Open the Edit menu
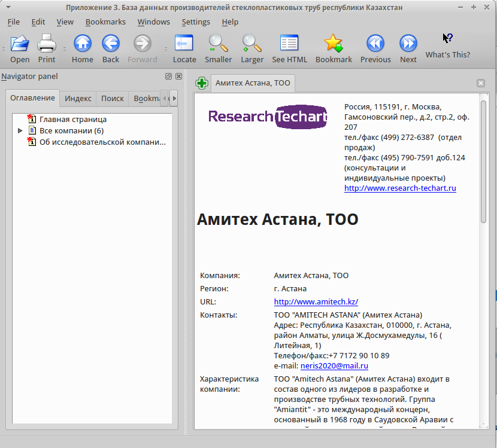Image resolution: width=497 pixels, height=448 pixels. (38, 22)
